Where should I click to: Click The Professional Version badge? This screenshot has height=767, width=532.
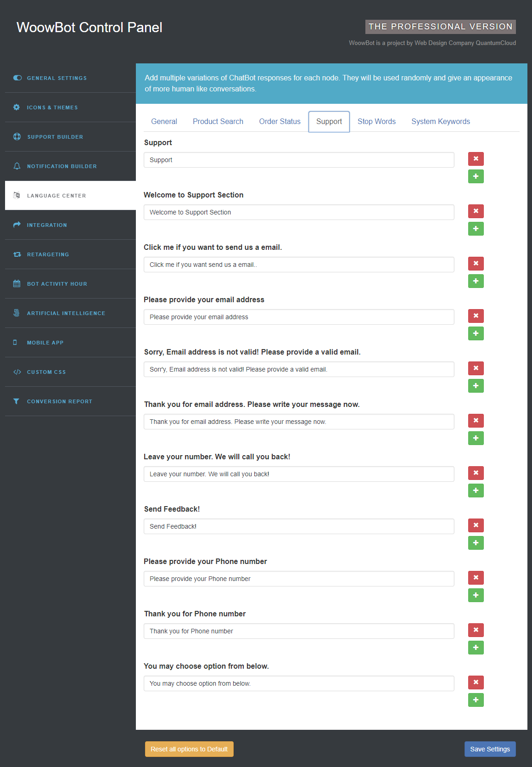441,27
